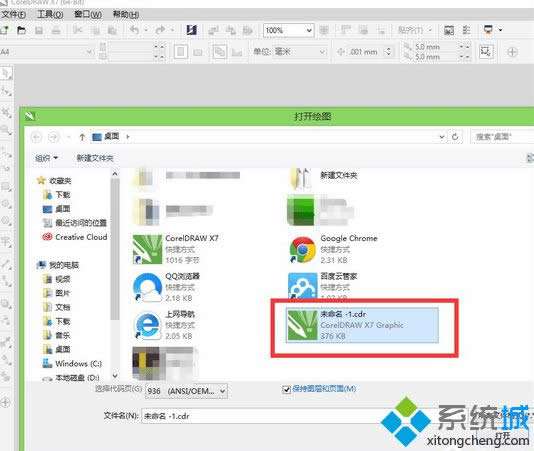Viewport: 534px width, 451px height.
Task: Click the Open folder toolbar icon
Action: tap(21, 30)
